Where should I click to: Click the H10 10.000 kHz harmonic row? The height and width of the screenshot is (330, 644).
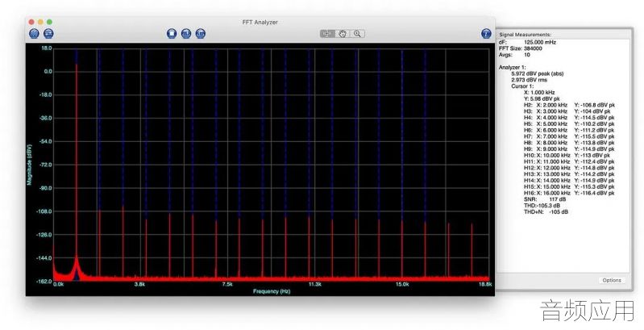pos(567,156)
